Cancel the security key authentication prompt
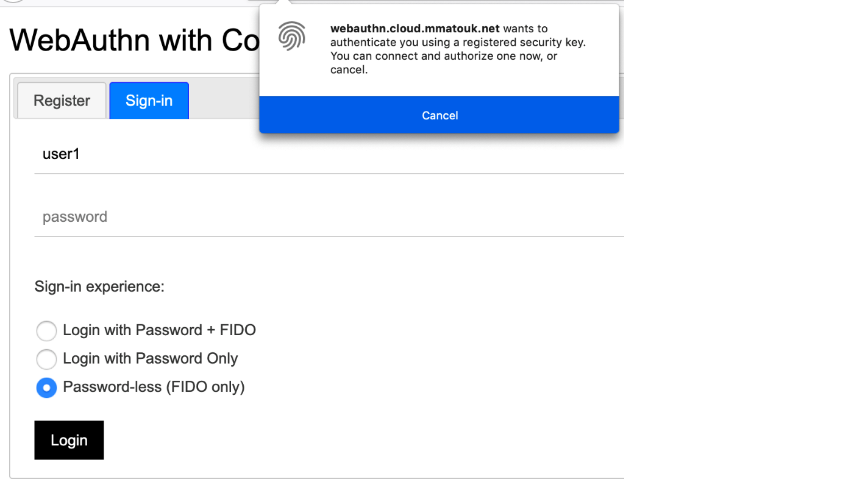 click(439, 115)
